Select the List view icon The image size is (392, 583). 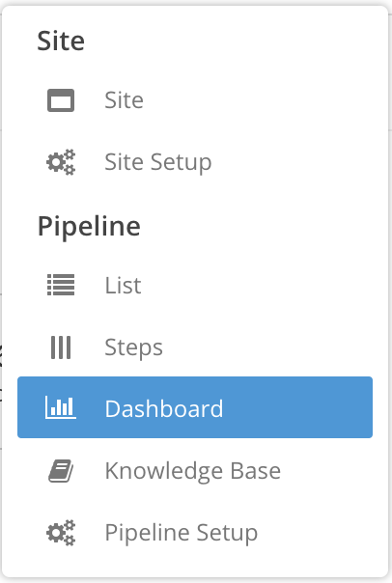point(61,285)
